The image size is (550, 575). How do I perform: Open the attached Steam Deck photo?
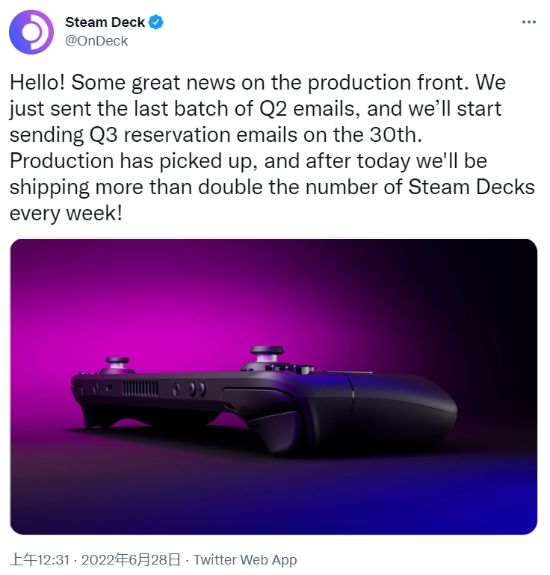pos(274,387)
